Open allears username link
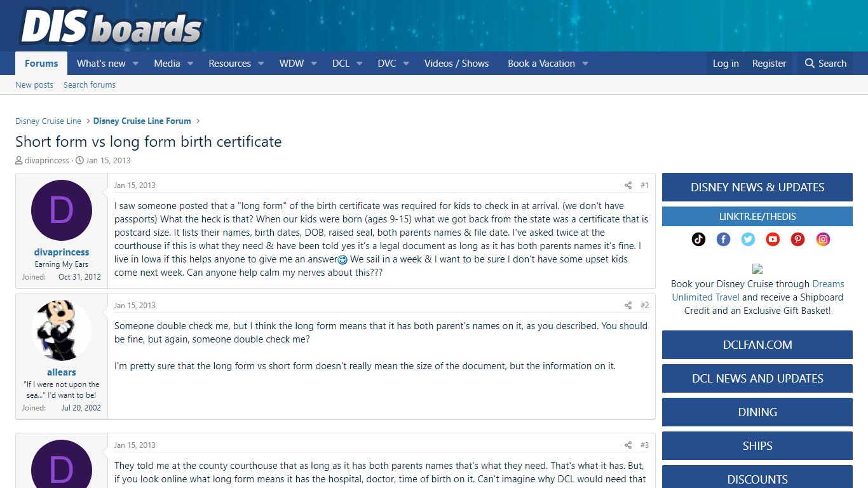Viewport: 868px width, 488px height. 62,372
